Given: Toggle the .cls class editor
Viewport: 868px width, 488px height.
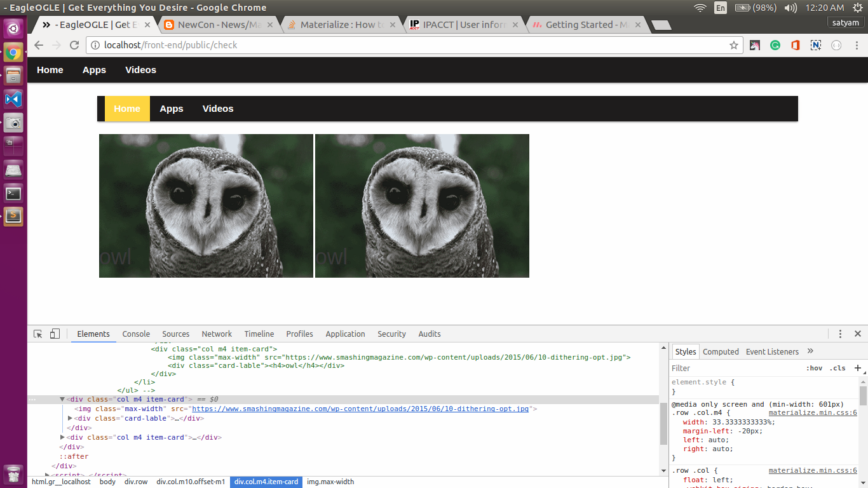Looking at the screenshot, I should (x=837, y=369).
